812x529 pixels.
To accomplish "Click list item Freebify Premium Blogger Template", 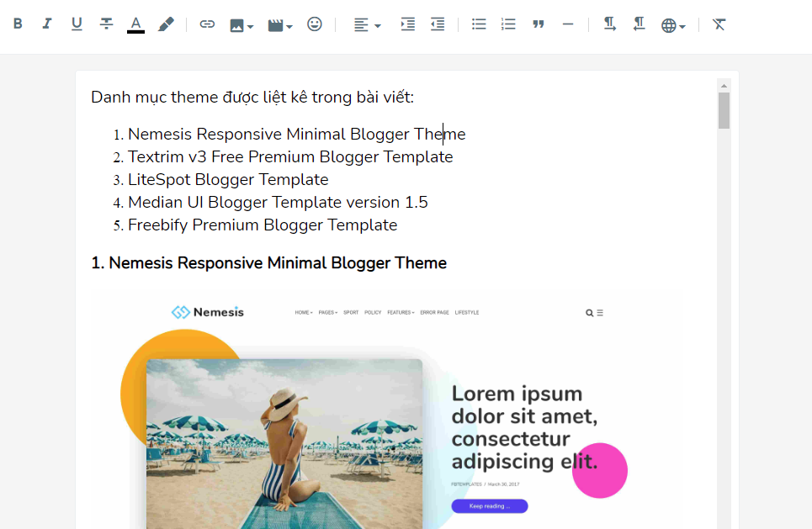I will (x=263, y=225).
